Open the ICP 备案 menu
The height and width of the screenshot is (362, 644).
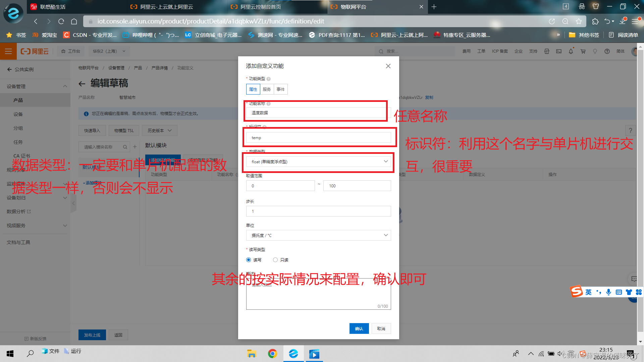click(x=500, y=51)
